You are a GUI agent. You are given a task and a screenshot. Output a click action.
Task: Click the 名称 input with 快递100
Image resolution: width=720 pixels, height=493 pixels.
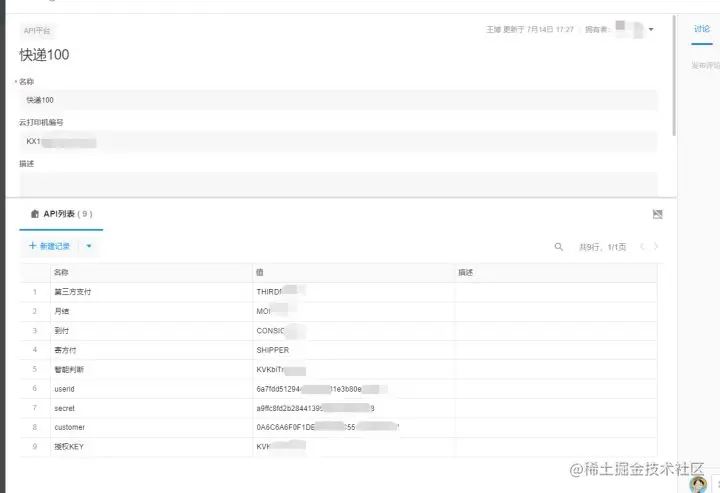[x=338, y=100]
